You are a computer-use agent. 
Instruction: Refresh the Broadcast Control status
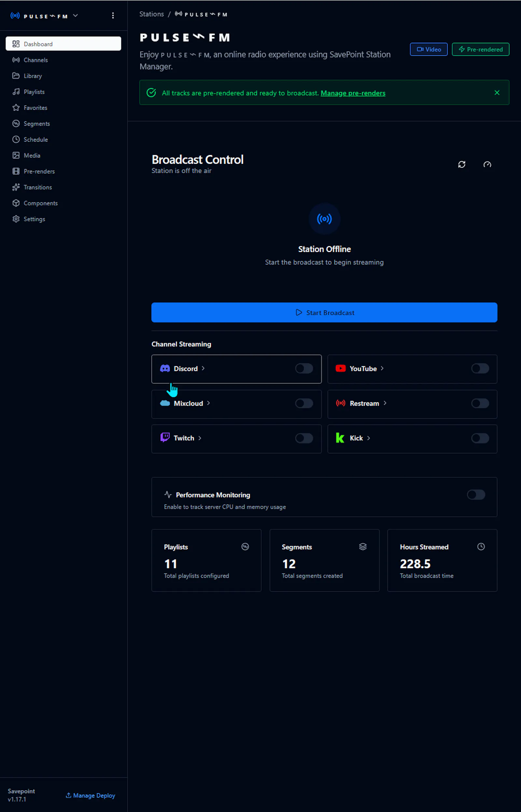[461, 164]
